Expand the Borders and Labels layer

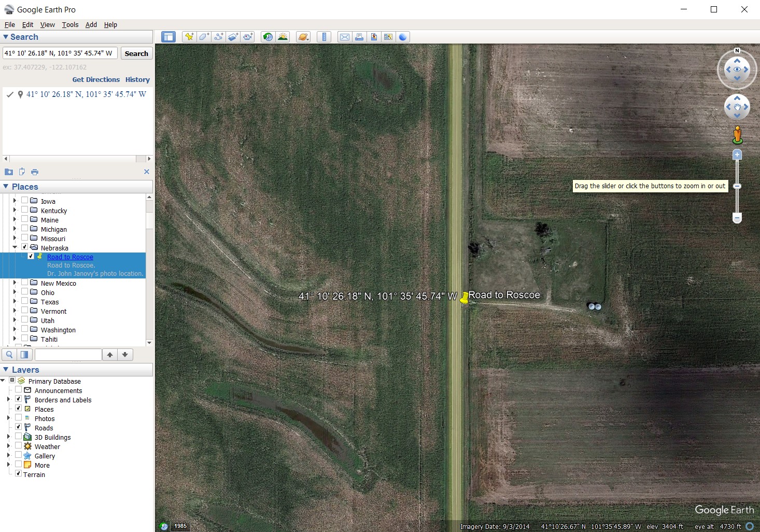8,400
